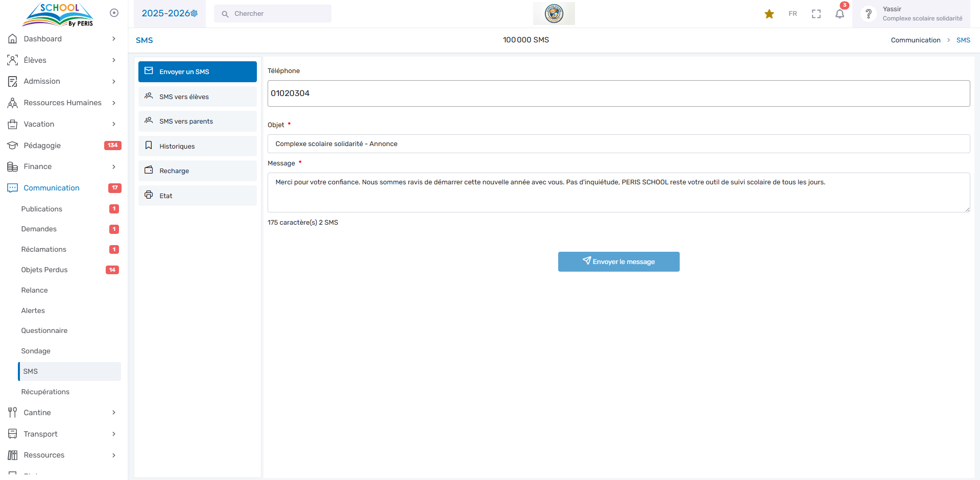Open the Recharge wallet option
This screenshot has height=480, width=980.
coord(197,171)
